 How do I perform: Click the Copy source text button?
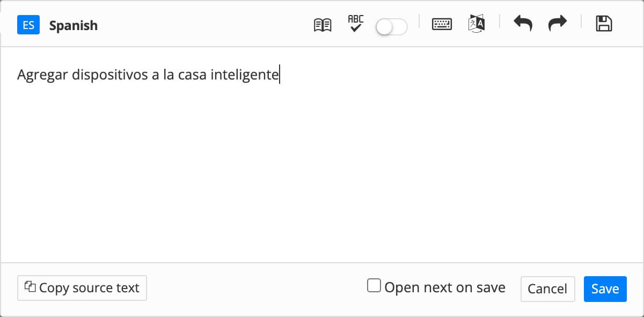click(x=82, y=288)
